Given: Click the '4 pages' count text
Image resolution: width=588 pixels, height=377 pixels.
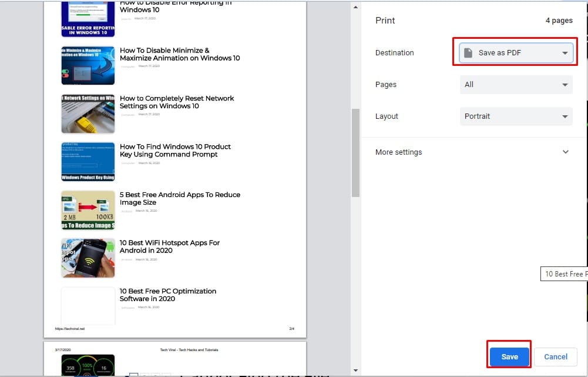Looking at the screenshot, I should 559,20.
